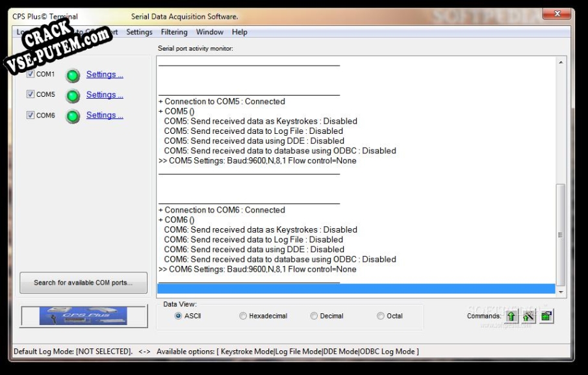This screenshot has width=588, height=375.
Task: Open the COM1 Settings link
Action: point(105,74)
